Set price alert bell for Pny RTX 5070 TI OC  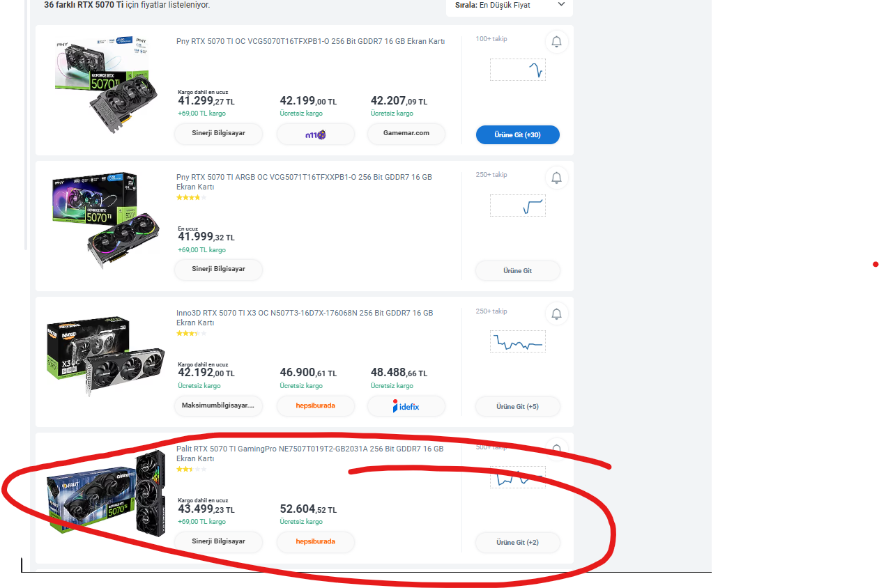pos(556,42)
